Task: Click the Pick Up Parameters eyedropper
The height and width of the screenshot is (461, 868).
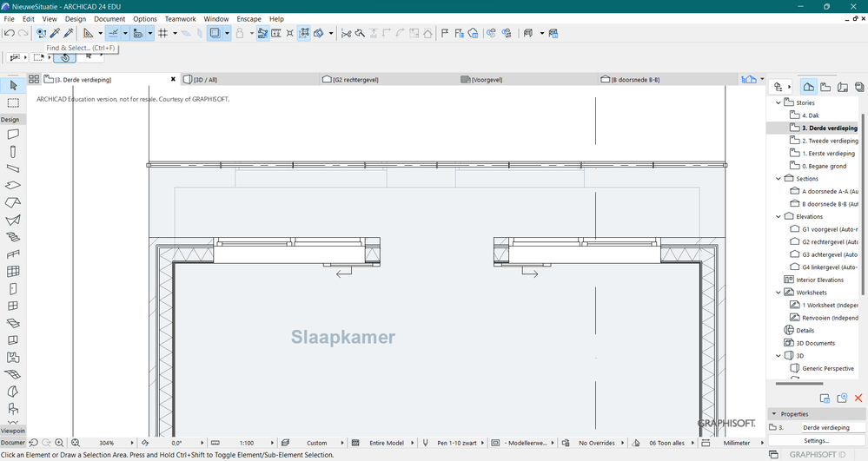Action: [55, 33]
